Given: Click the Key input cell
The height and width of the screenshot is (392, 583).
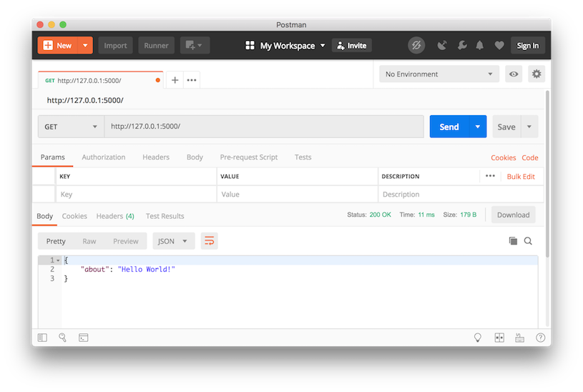Looking at the screenshot, I should tap(136, 194).
